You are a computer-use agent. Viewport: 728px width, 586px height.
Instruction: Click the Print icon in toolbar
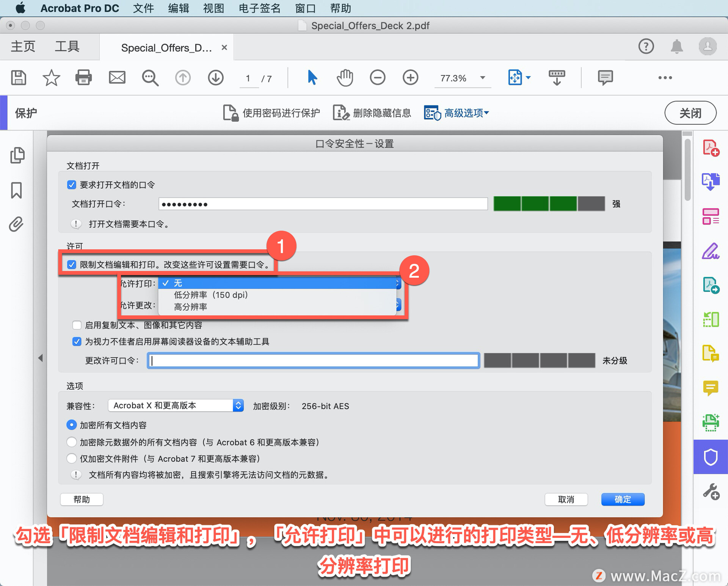[83, 78]
